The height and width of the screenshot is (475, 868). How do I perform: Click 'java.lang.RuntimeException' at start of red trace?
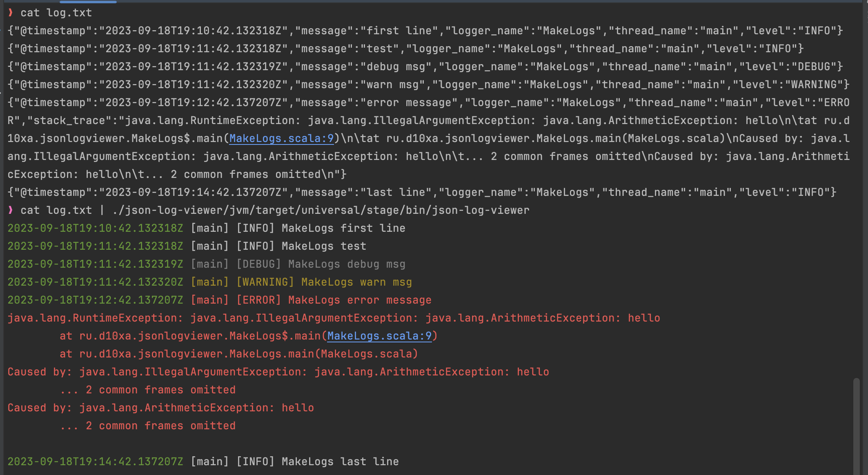coord(92,318)
